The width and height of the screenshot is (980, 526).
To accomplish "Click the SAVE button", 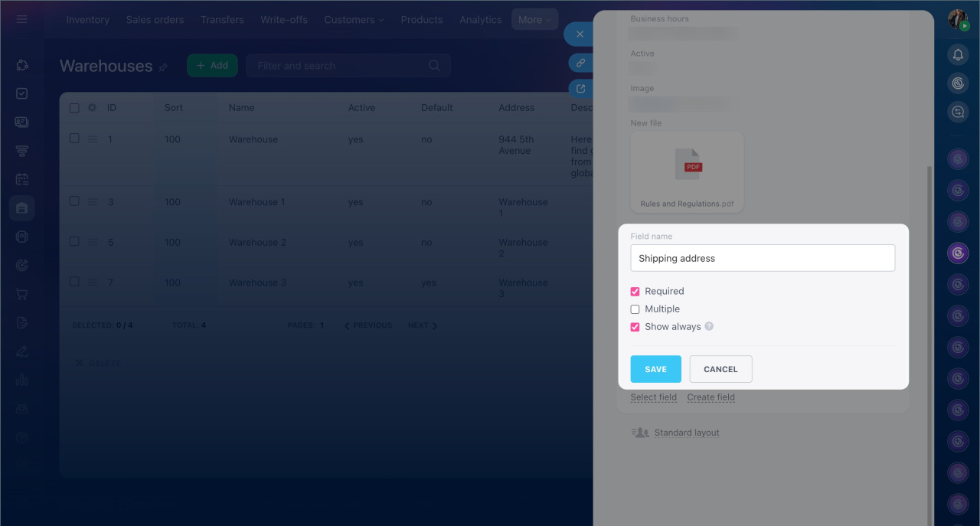I will (x=655, y=369).
